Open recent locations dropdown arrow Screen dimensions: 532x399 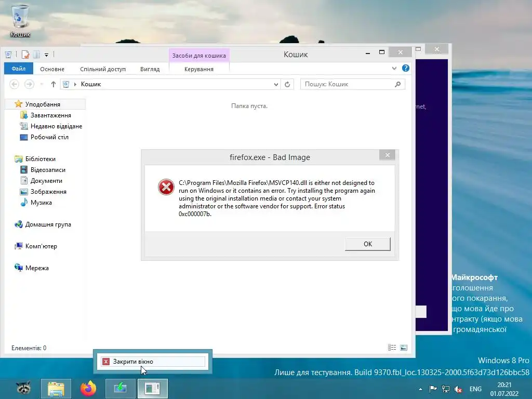tap(42, 84)
